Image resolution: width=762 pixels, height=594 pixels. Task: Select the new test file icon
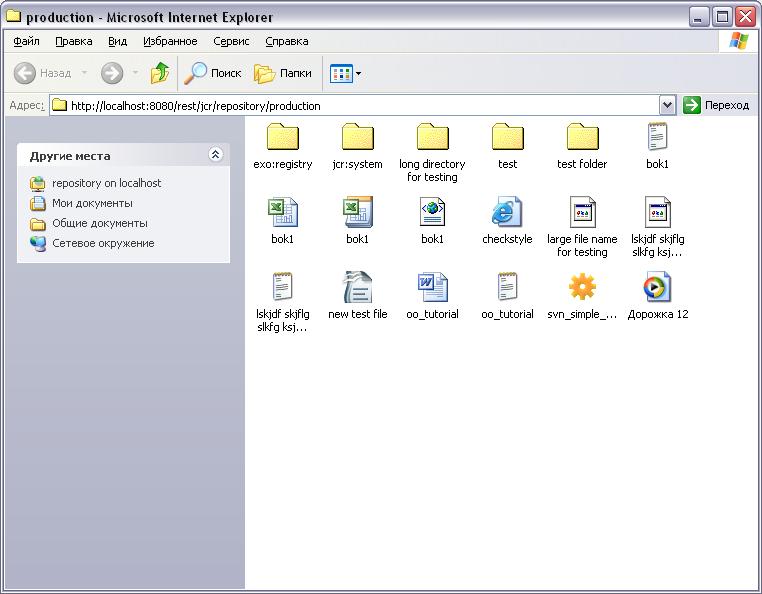[x=357, y=287]
